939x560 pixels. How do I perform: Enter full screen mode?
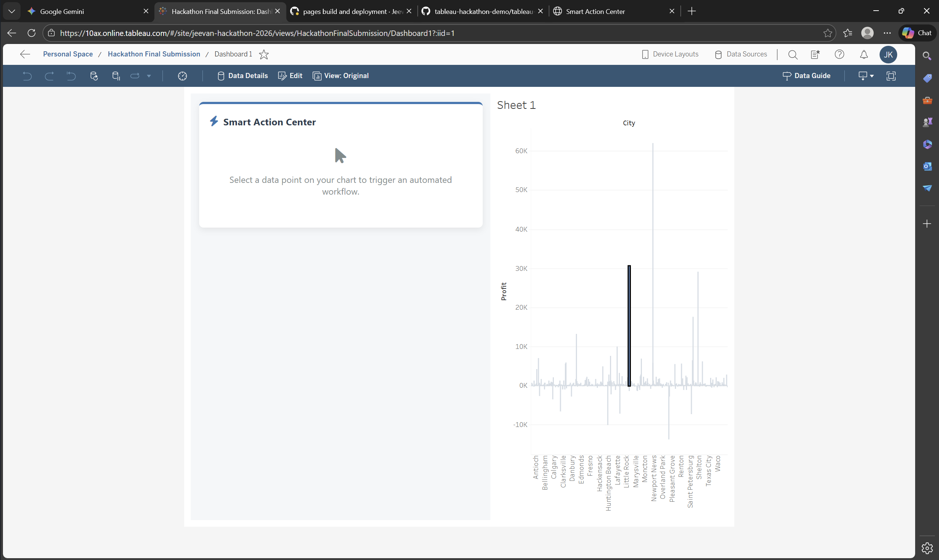[891, 76]
